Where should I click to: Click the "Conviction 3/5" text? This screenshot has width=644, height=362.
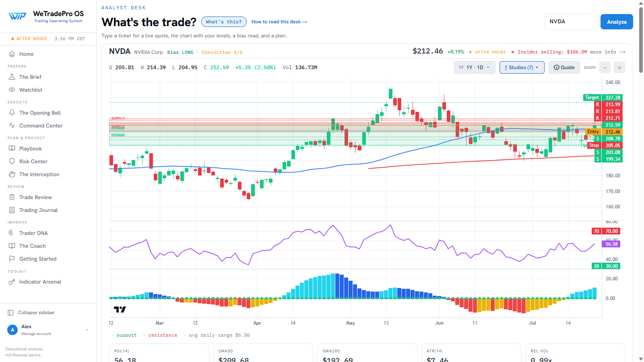(222, 52)
